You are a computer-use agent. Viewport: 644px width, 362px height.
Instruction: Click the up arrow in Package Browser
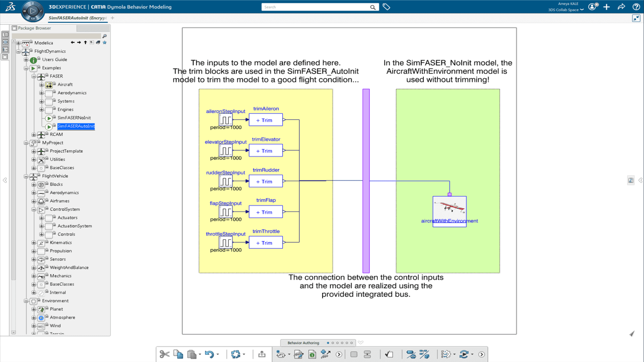pos(86,43)
